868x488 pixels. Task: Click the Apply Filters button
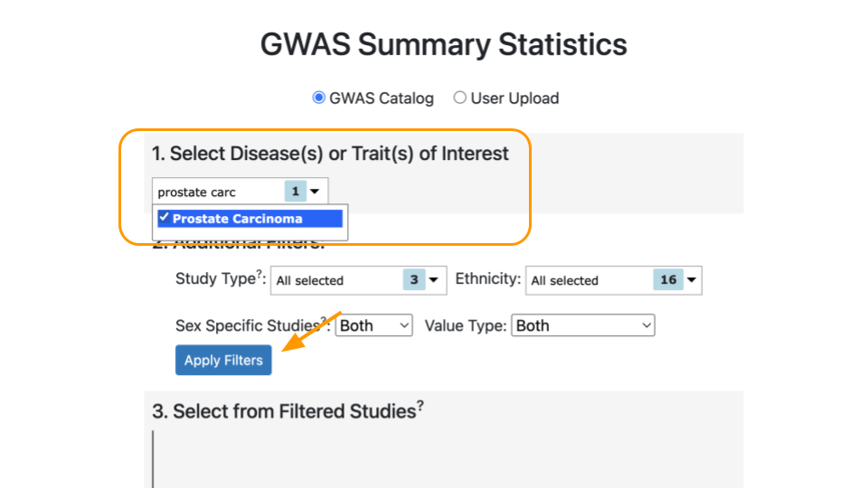(x=223, y=361)
